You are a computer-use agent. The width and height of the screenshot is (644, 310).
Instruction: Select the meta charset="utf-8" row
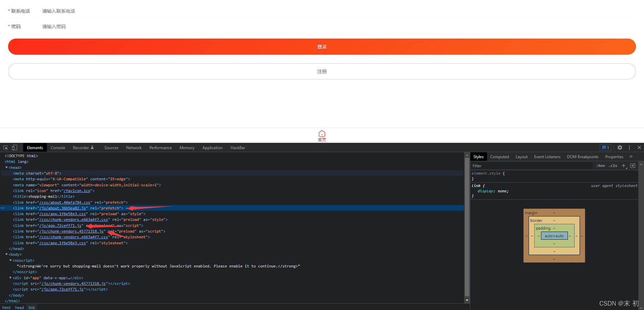click(x=232, y=173)
